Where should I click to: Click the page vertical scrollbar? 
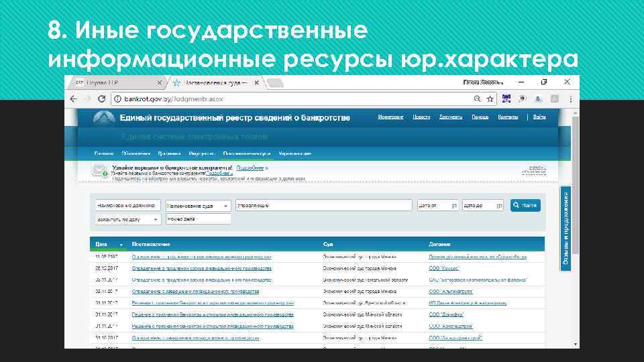(x=576, y=185)
